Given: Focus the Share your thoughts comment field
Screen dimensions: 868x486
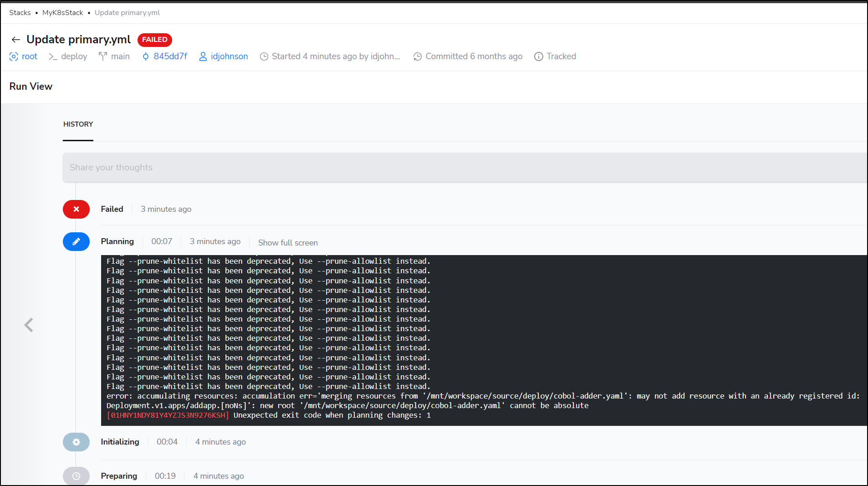Looking at the screenshot, I should coord(465,168).
